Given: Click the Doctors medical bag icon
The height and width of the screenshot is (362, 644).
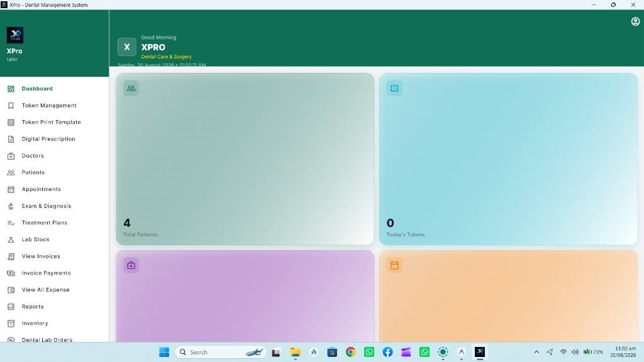Looking at the screenshot, I should [x=11, y=156].
